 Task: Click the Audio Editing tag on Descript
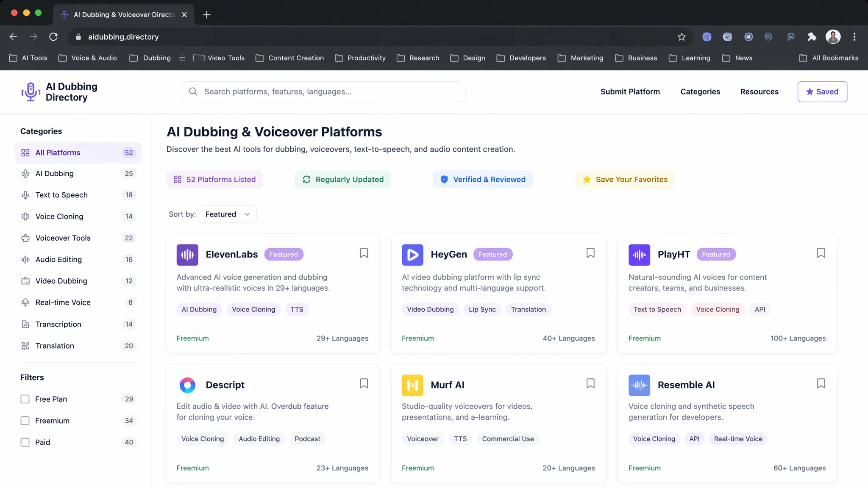259,439
